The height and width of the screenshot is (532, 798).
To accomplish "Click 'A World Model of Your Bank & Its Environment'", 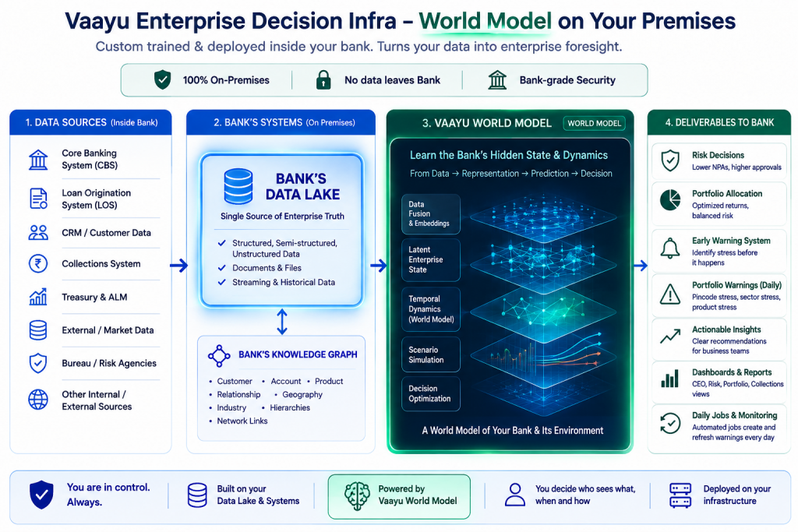I will coord(513,430).
